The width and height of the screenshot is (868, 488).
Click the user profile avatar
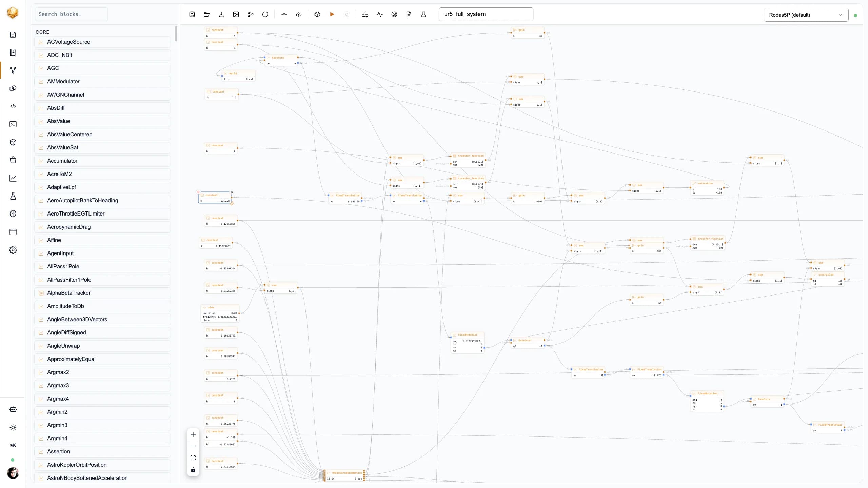tap(13, 473)
